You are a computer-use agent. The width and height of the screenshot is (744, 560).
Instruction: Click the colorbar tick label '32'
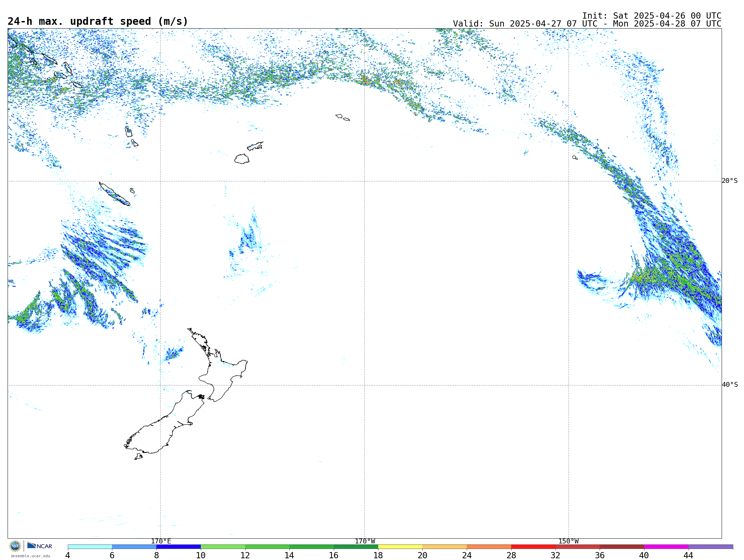pos(556,556)
